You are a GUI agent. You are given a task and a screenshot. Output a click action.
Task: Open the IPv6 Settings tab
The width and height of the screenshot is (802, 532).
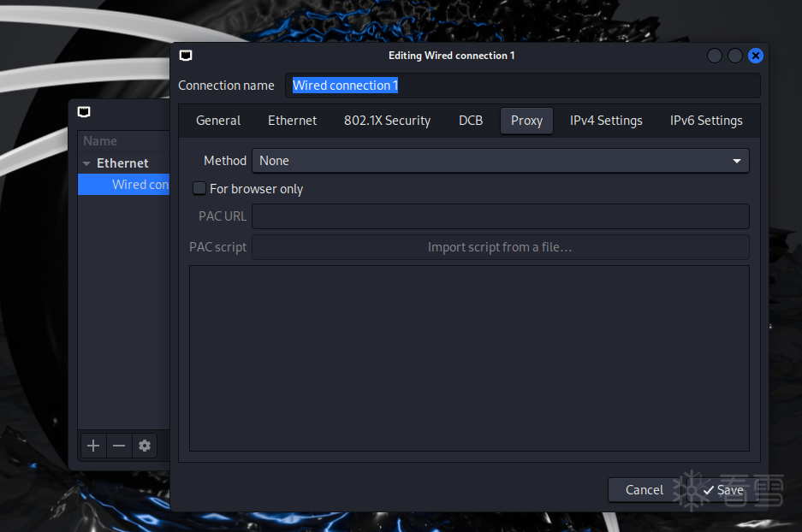[705, 121]
